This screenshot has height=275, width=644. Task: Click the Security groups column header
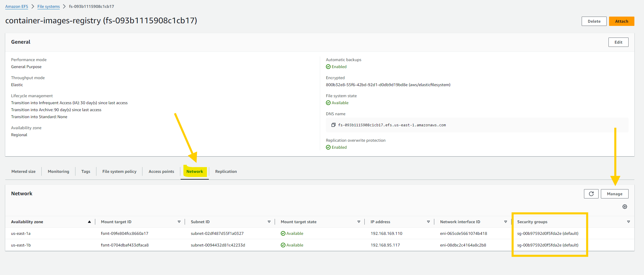pyautogui.click(x=532, y=222)
